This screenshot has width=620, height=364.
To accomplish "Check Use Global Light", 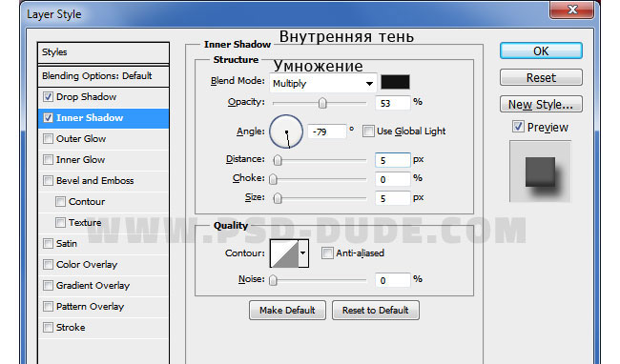I will point(368,131).
